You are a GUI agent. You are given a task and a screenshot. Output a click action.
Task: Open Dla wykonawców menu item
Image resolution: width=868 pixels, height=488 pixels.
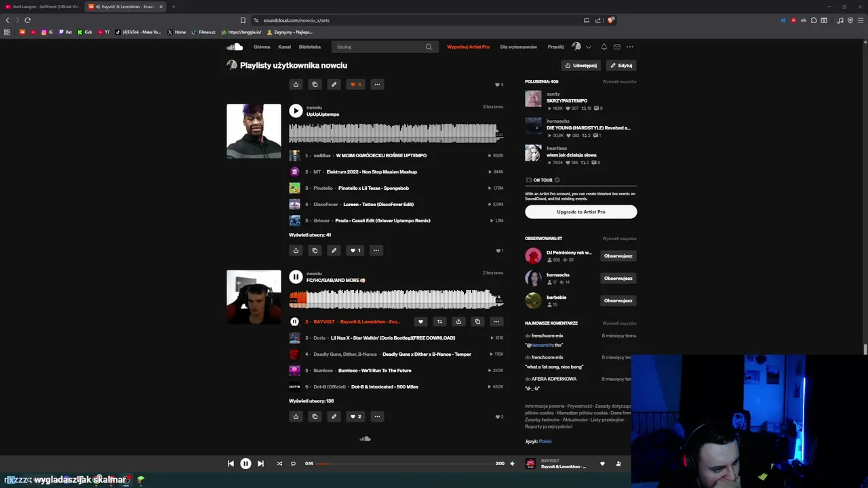click(519, 47)
